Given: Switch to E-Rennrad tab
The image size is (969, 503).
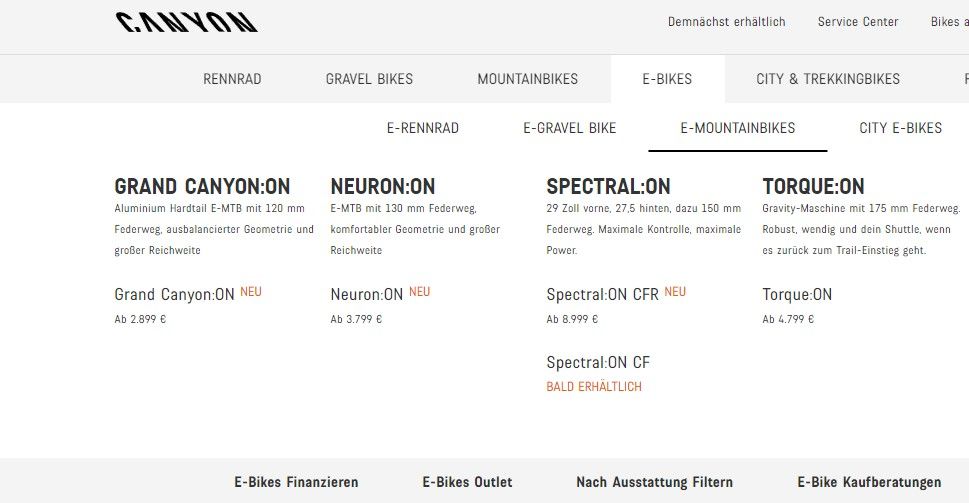Looking at the screenshot, I should pos(423,128).
